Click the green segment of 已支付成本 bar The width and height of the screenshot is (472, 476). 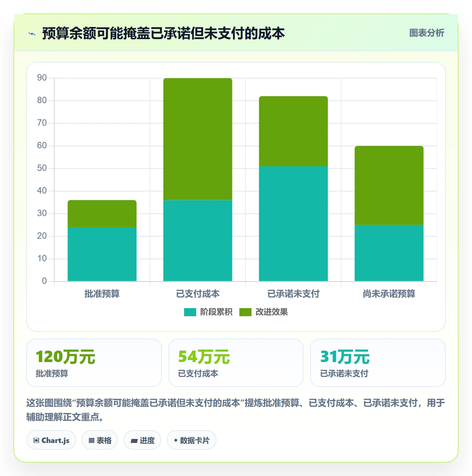click(198, 139)
